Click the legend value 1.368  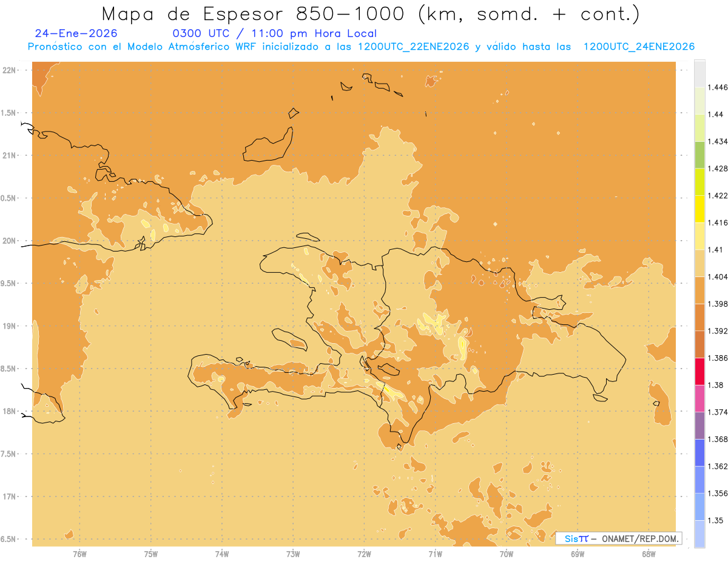point(718,439)
